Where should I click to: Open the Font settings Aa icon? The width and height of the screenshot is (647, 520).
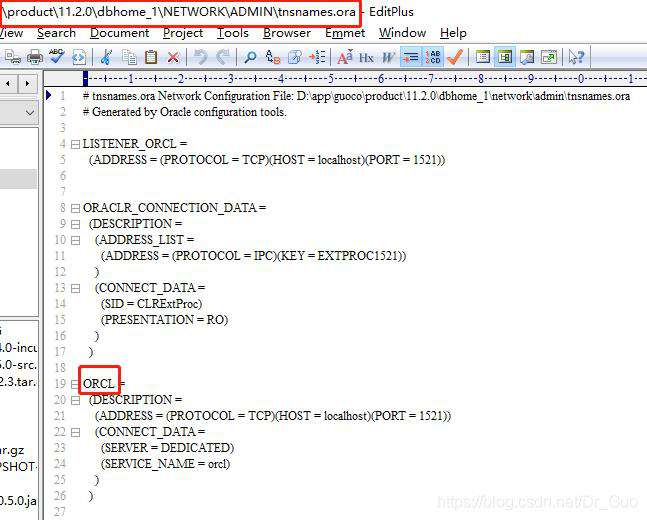(x=345, y=57)
